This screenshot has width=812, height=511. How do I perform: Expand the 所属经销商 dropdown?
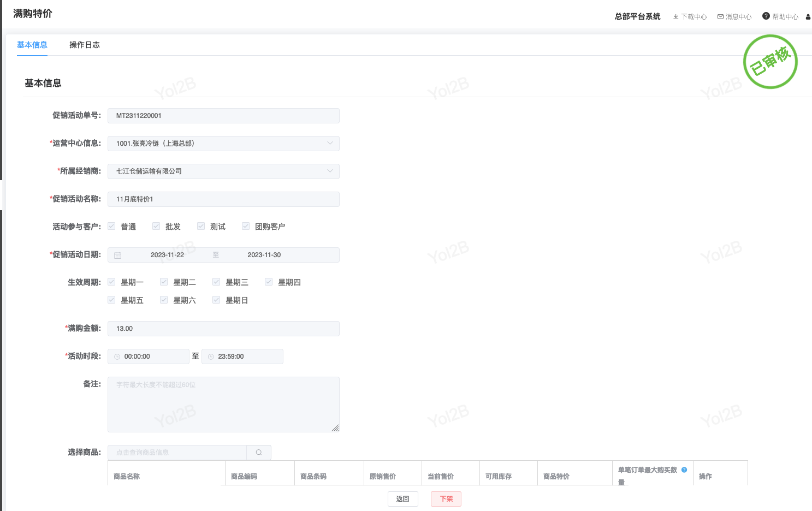[223, 171]
